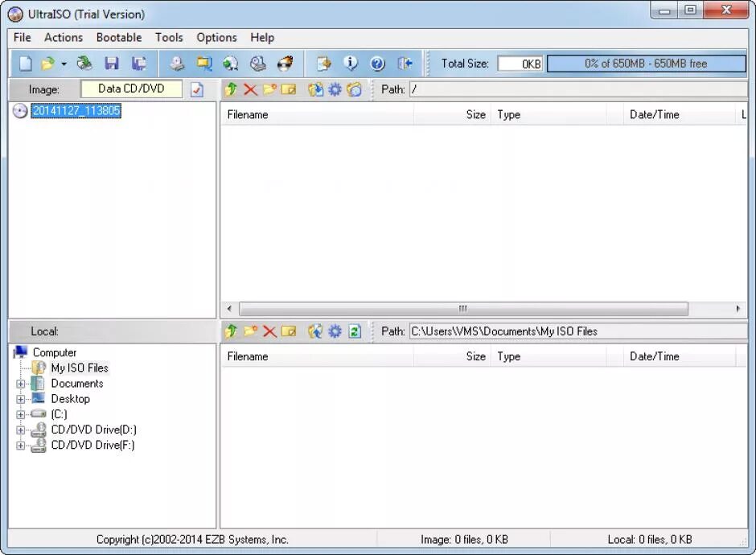Click the Make CD/DVD Image drive icon
756x555 pixels.
(177, 64)
